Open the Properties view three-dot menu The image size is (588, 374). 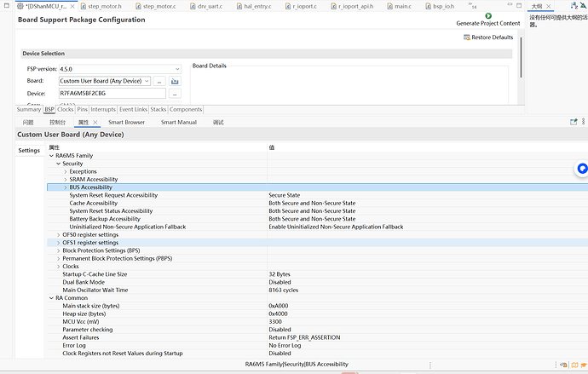coord(583,122)
